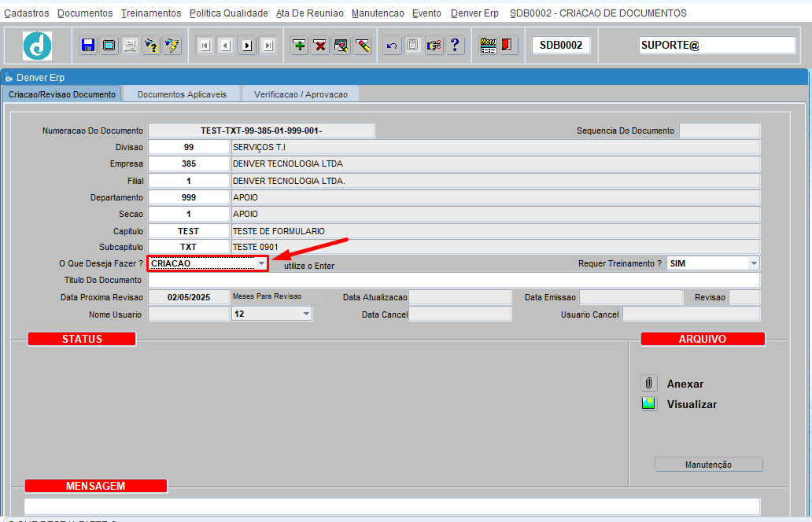Open the Manutencao menu
Viewport: 812px width, 522px height.
pos(378,13)
